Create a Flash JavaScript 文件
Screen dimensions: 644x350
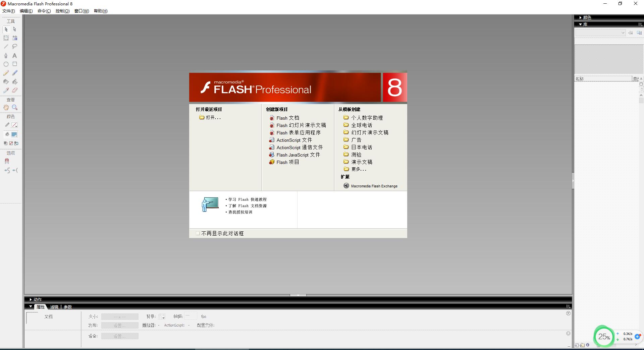coord(294,155)
